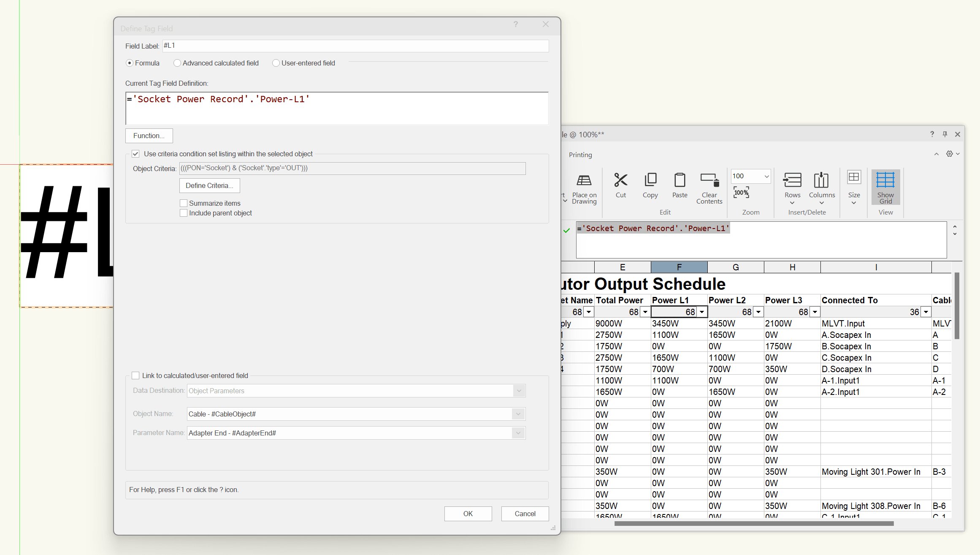Click the Field Label input box

(355, 46)
